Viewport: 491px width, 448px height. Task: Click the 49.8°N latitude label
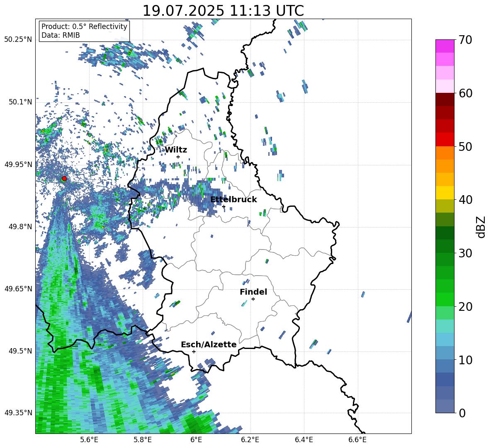pyautogui.click(x=21, y=227)
